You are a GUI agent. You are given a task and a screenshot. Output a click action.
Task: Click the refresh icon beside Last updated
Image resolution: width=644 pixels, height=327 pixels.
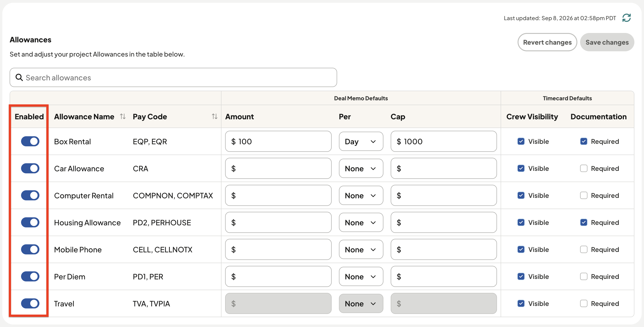[x=627, y=18]
